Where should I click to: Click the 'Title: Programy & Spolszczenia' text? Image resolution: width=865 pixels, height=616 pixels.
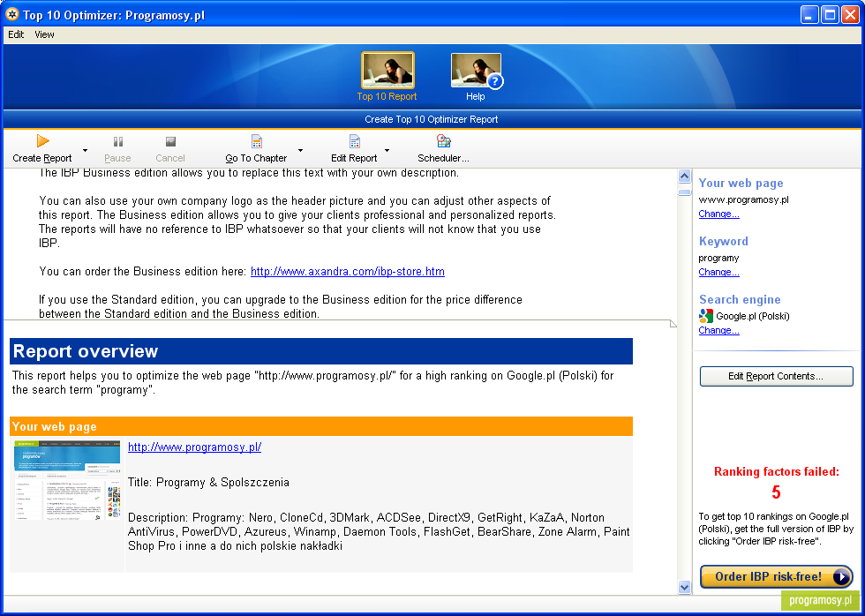click(x=208, y=483)
